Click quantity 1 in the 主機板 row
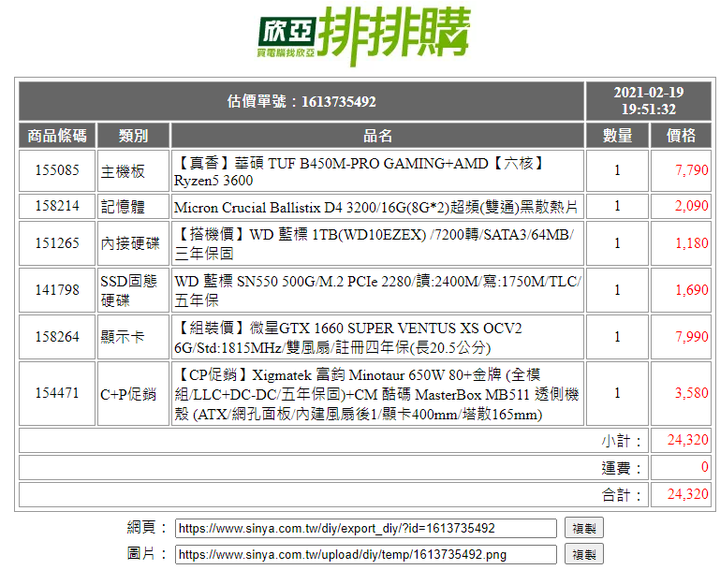This screenshot has width=720, height=570. tap(617, 170)
